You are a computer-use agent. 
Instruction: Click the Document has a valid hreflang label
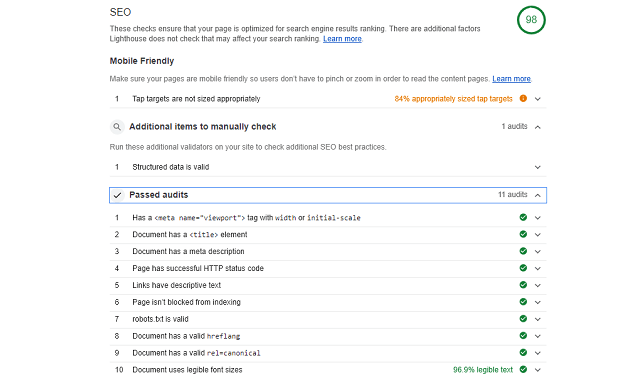[x=186, y=336]
